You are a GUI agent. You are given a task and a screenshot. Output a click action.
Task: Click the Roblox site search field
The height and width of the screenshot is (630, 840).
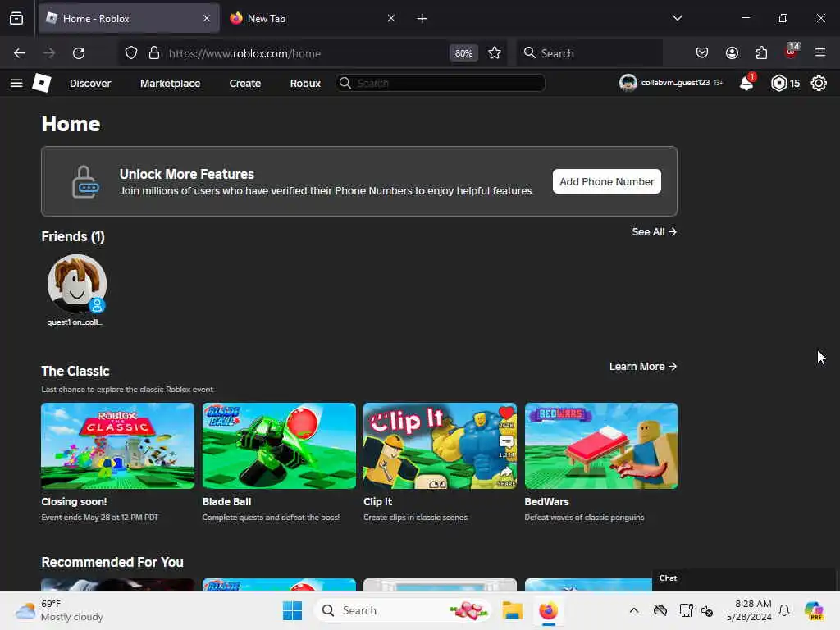tap(441, 83)
